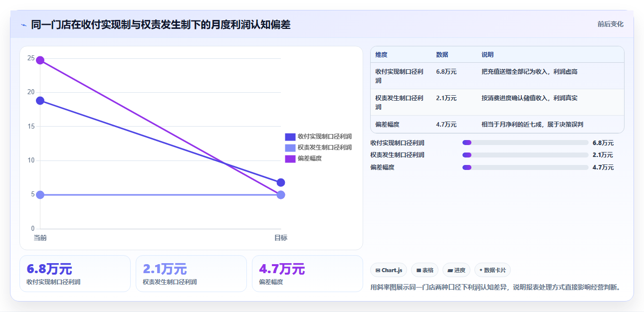
Task: Toggle 偏差幅度 legend color box
Action: [x=290, y=158]
